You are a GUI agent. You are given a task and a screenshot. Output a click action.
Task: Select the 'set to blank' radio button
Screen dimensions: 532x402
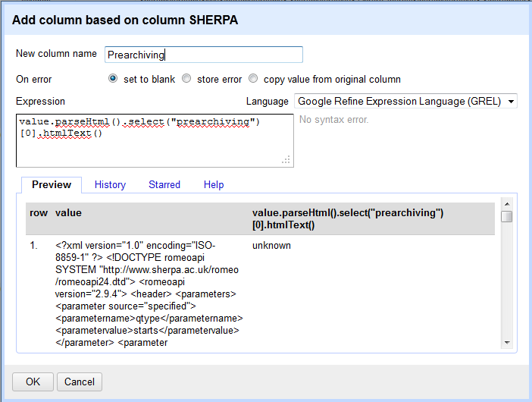tap(113, 79)
